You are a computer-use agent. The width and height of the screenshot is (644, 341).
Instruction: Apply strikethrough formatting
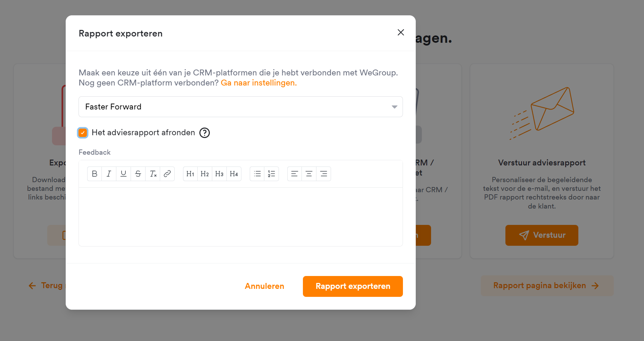(138, 174)
